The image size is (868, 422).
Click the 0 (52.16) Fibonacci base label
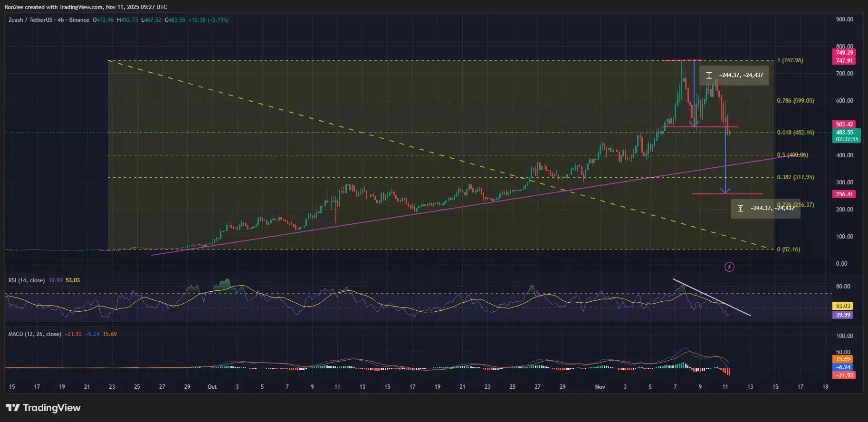click(x=788, y=249)
